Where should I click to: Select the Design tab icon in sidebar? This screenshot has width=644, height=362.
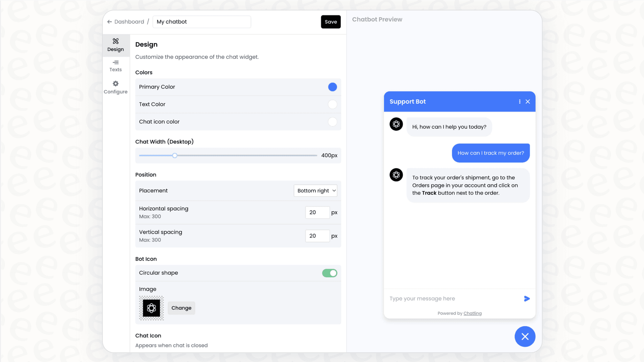(x=115, y=41)
